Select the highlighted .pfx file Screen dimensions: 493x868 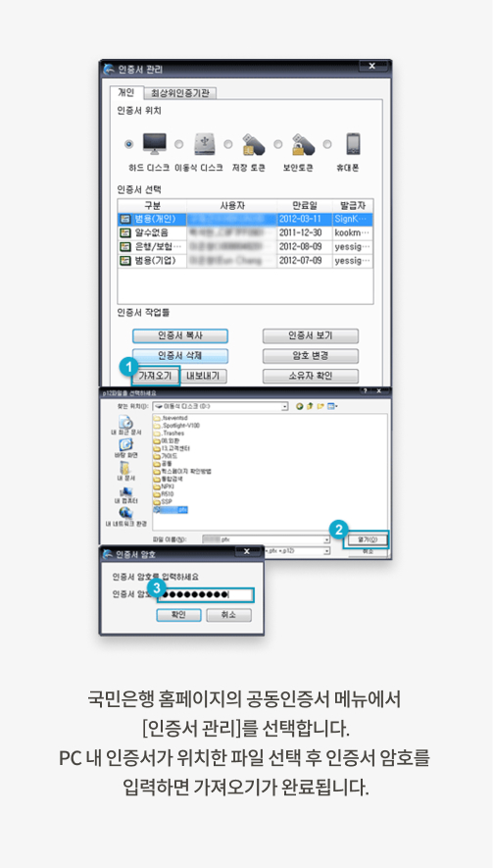pyautogui.click(x=171, y=509)
